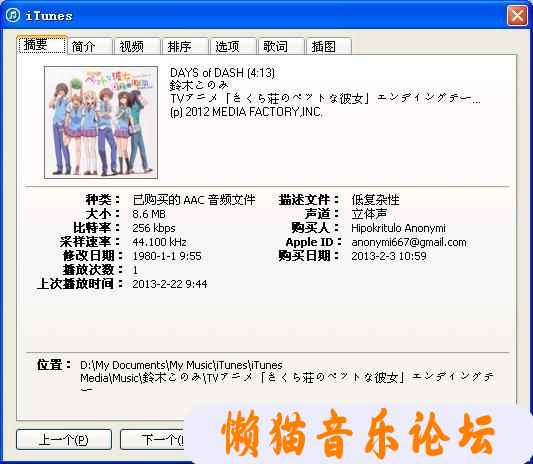The width and height of the screenshot is (533, 464).
Task: Click the file location path text
Action: click(287, 377)
